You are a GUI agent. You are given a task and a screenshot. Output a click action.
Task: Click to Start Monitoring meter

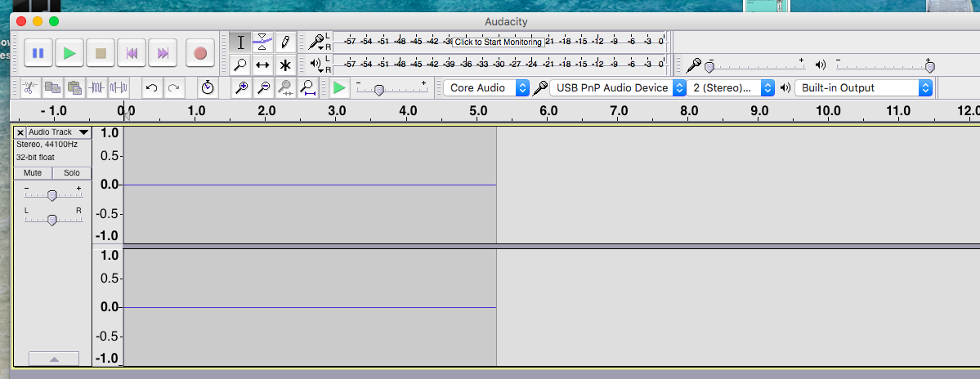tap(498, 42)
